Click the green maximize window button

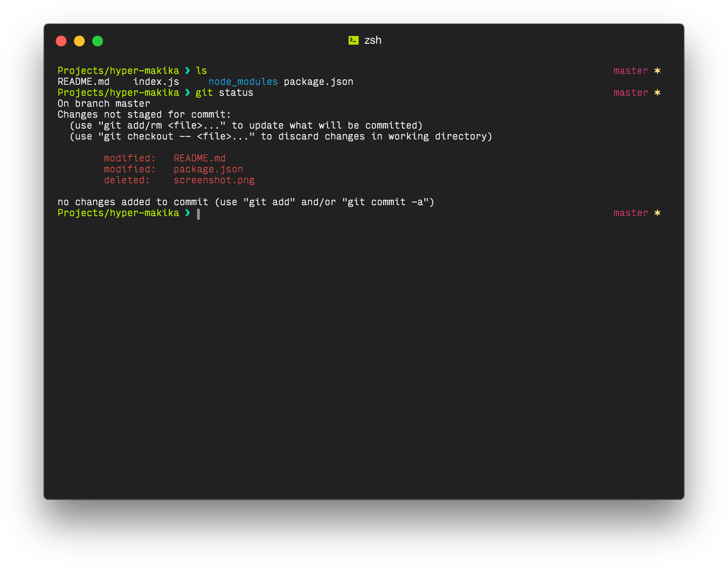[98, 41]
